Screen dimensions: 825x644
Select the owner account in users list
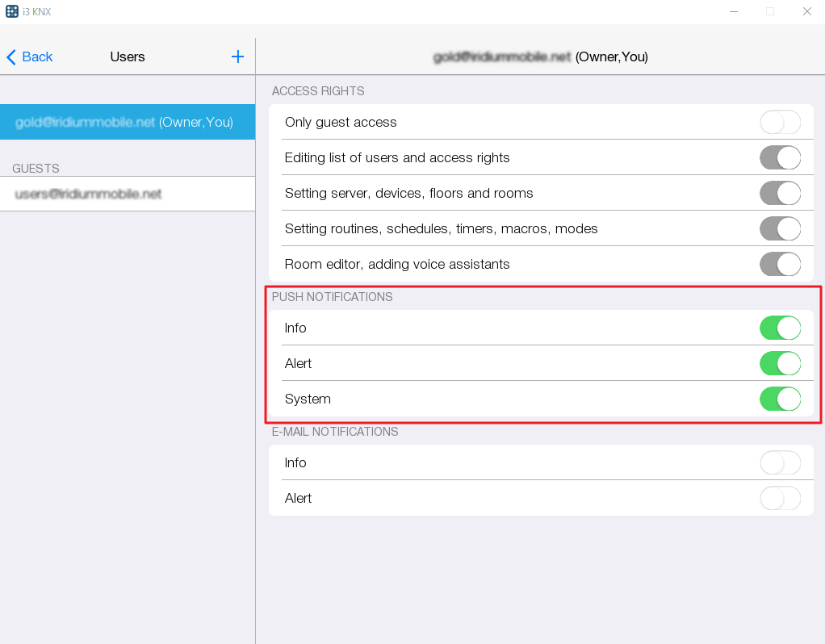(127, 122)
